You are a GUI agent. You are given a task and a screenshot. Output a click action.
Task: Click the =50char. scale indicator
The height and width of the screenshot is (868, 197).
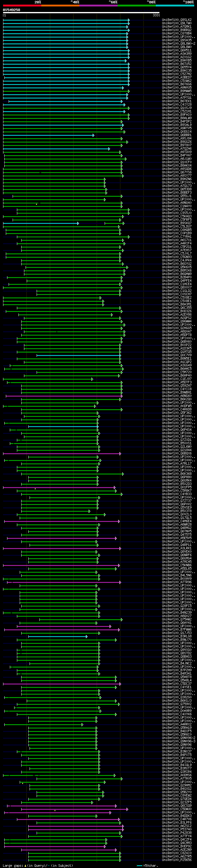click(x=148, y=865)
